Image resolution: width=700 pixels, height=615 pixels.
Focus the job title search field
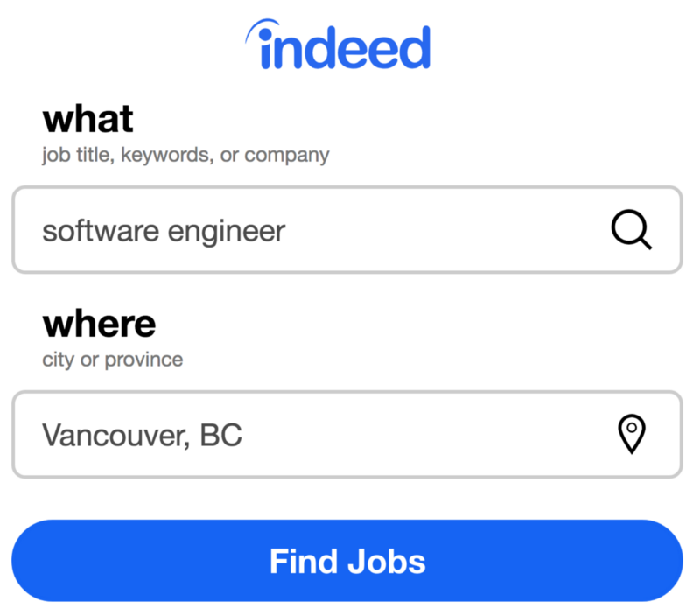pyautogui.click(x=315, y=231)
